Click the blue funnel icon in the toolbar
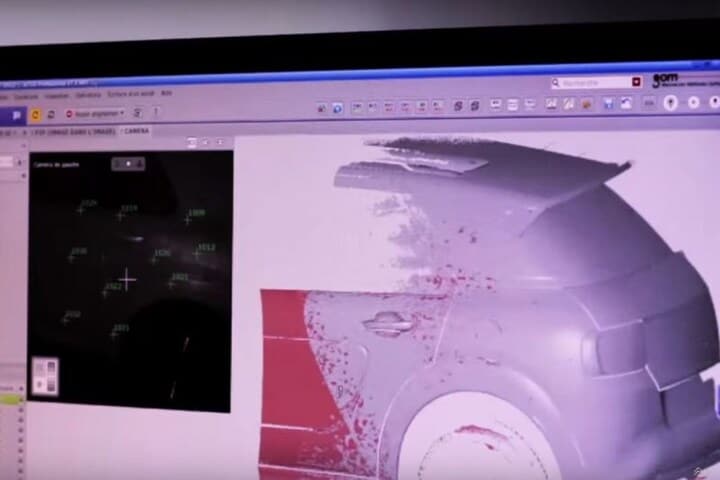Viewport: 720px width, 480px height. point(608,104)
